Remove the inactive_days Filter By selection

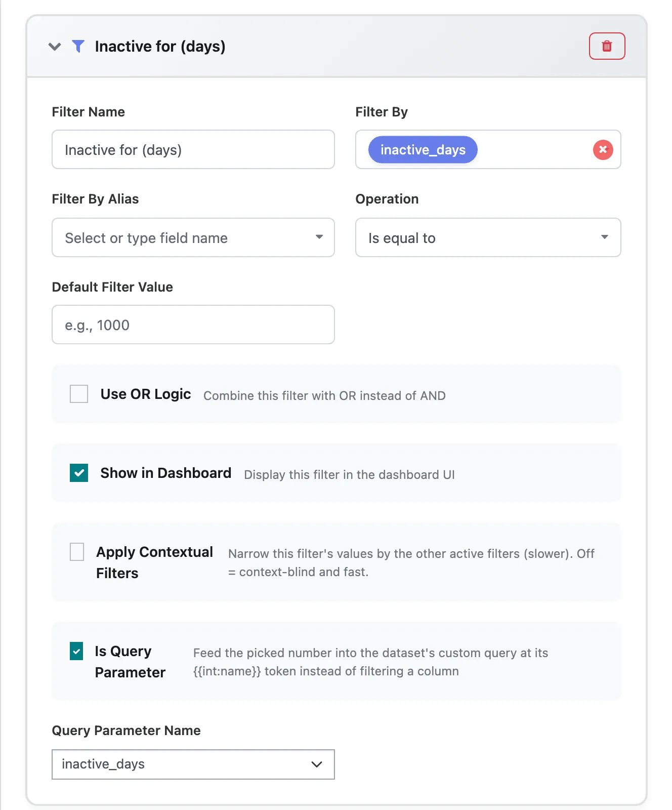pos(603,150)
